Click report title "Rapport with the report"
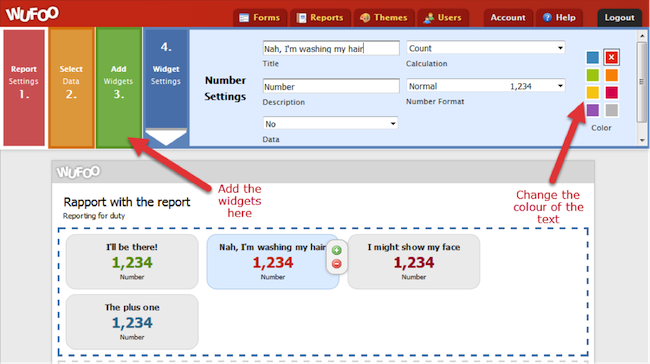The width and height of the screenshot is (650, 364). (126, 202)
